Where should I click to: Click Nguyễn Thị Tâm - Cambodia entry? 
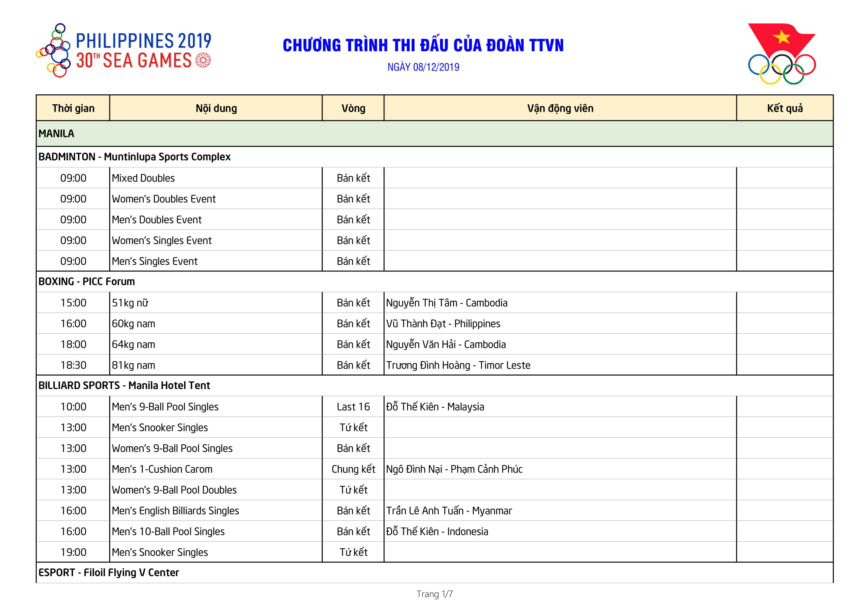coord(446,303)
